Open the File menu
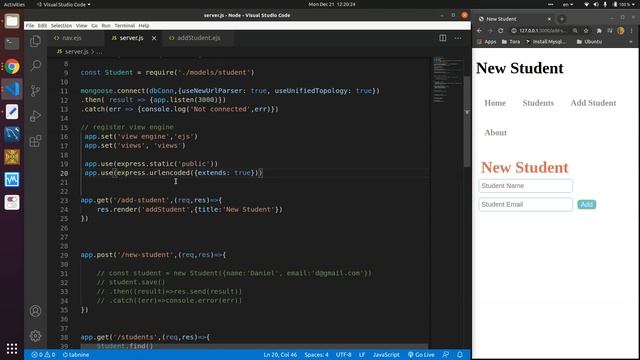 30,26
